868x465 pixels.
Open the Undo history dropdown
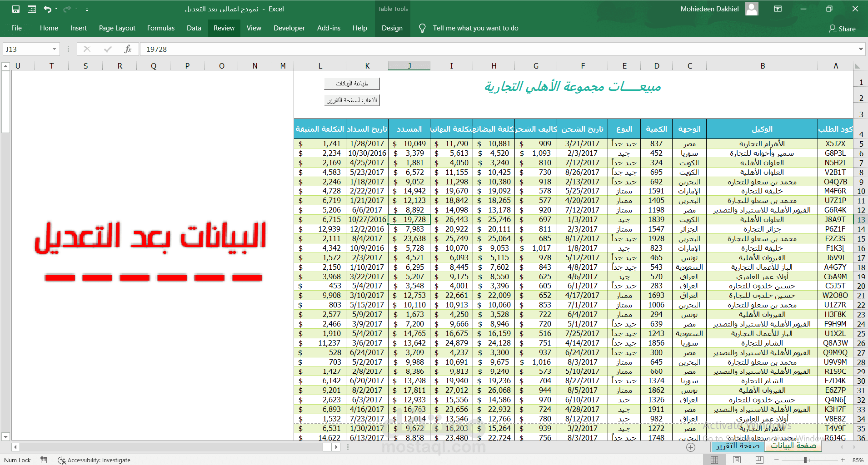[56, 9]
